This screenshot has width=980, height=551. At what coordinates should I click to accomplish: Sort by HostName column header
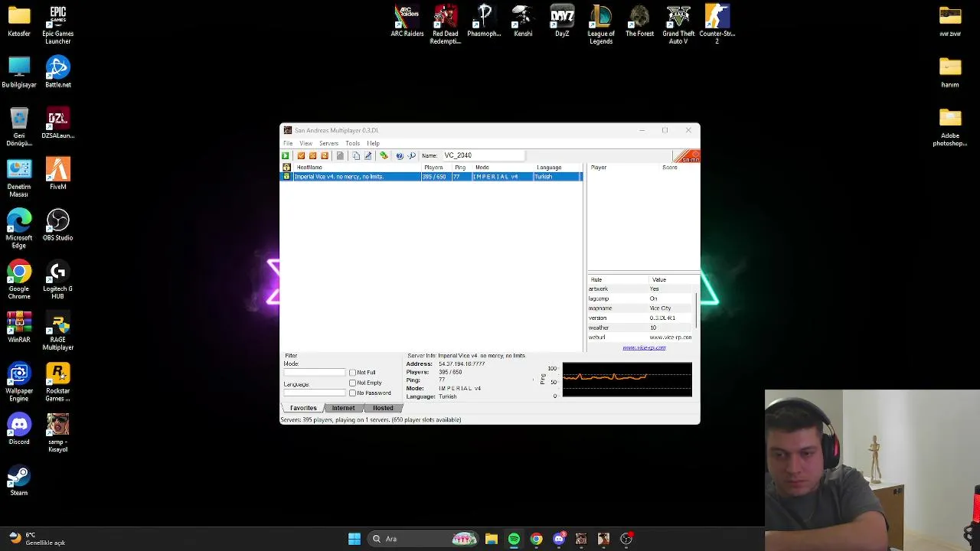[357, 167]
